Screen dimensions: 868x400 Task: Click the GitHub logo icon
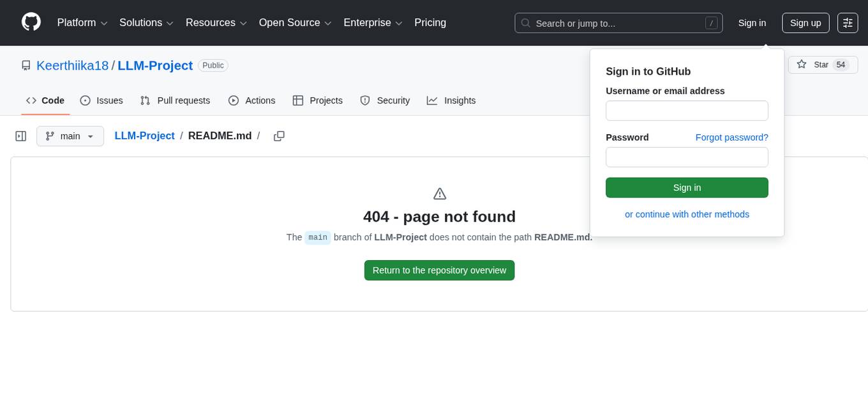[31, 22]
